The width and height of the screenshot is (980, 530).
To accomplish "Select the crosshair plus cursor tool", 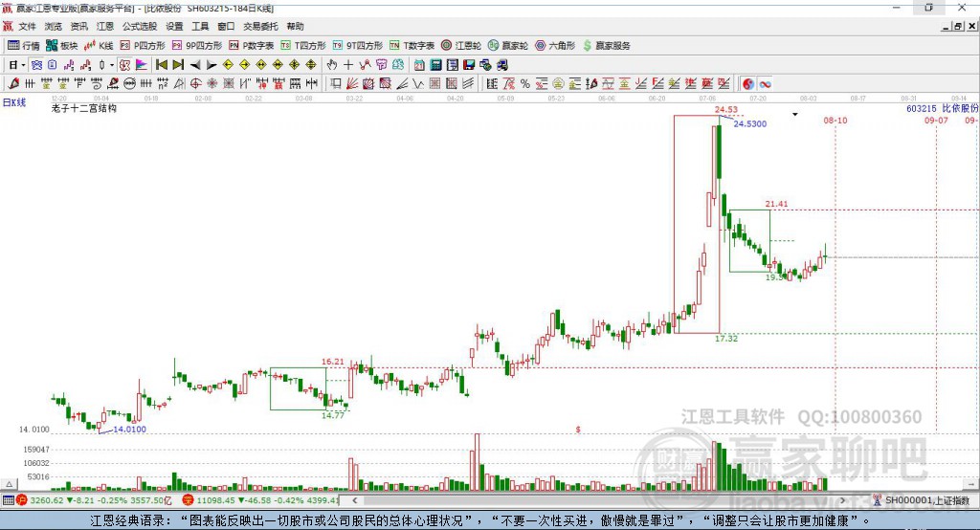I will click(348, 65).
